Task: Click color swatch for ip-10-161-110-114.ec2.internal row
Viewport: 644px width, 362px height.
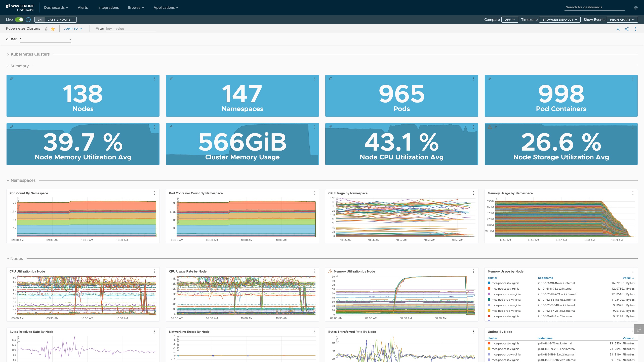Action: [489, 283]
